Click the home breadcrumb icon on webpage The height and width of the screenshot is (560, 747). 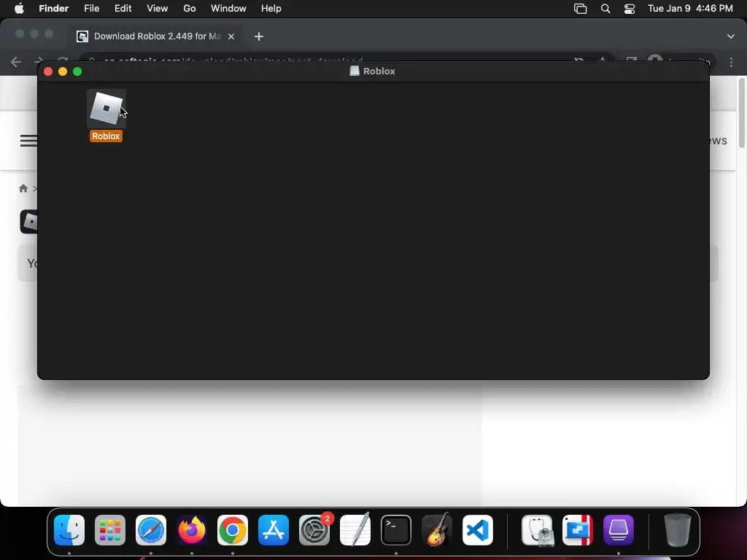[x=23, y=189]
